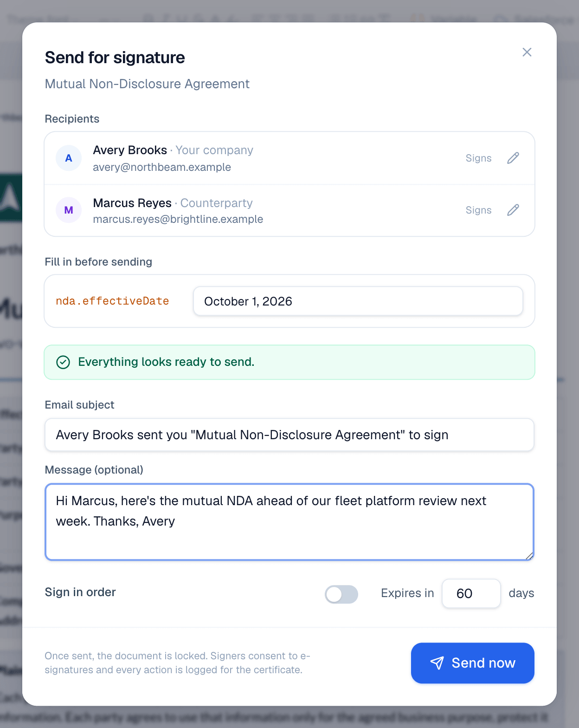Grab the message textarea resize handle
The height and width of the screenshot is (728, 579).
pyautogui.click(x=529, y=556)
